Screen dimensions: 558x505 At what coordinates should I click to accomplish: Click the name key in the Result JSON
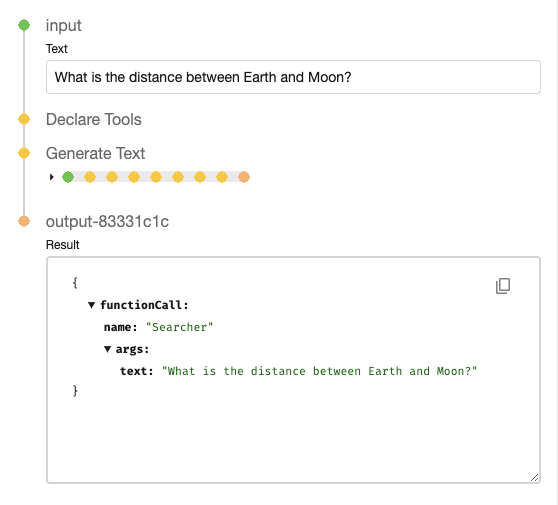(121, 327)
